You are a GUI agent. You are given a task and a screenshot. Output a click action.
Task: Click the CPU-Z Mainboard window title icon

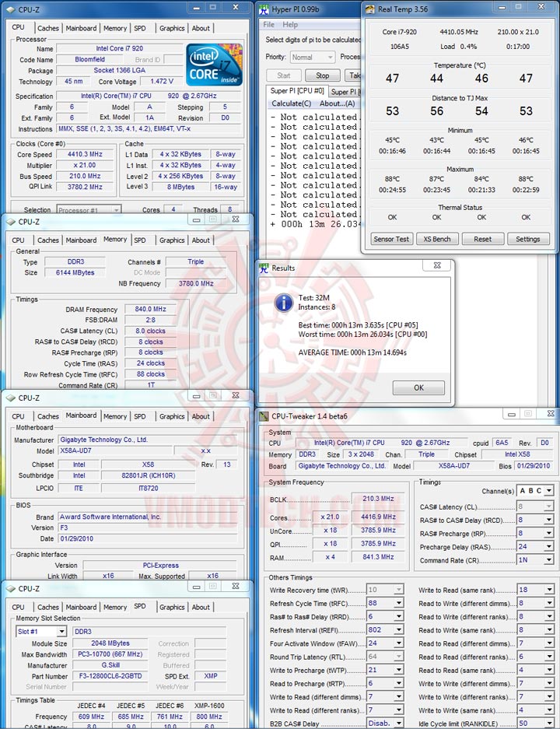(x=11, y=398)
